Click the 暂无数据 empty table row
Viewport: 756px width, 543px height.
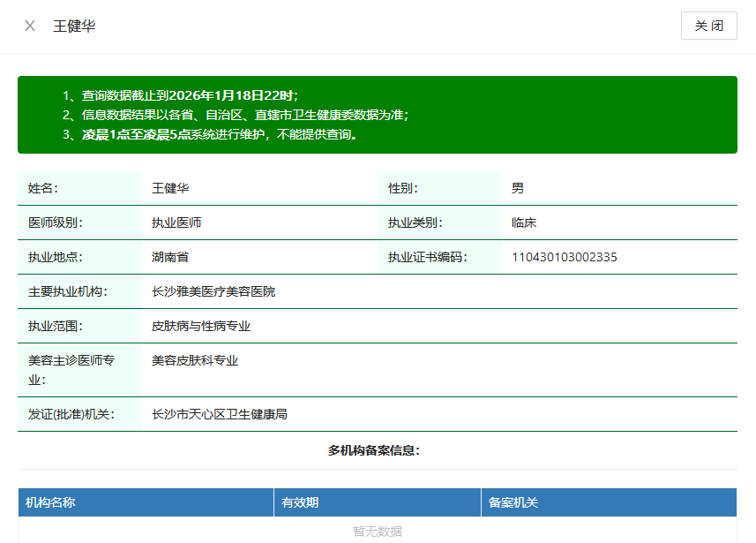pos(378,531)
